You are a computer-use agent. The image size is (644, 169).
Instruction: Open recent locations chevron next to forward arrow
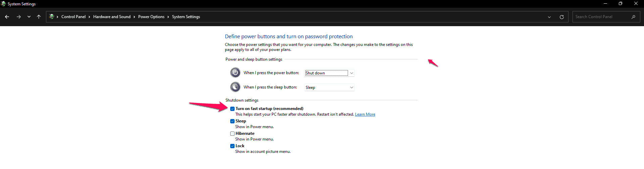click(x=29, y=17)
